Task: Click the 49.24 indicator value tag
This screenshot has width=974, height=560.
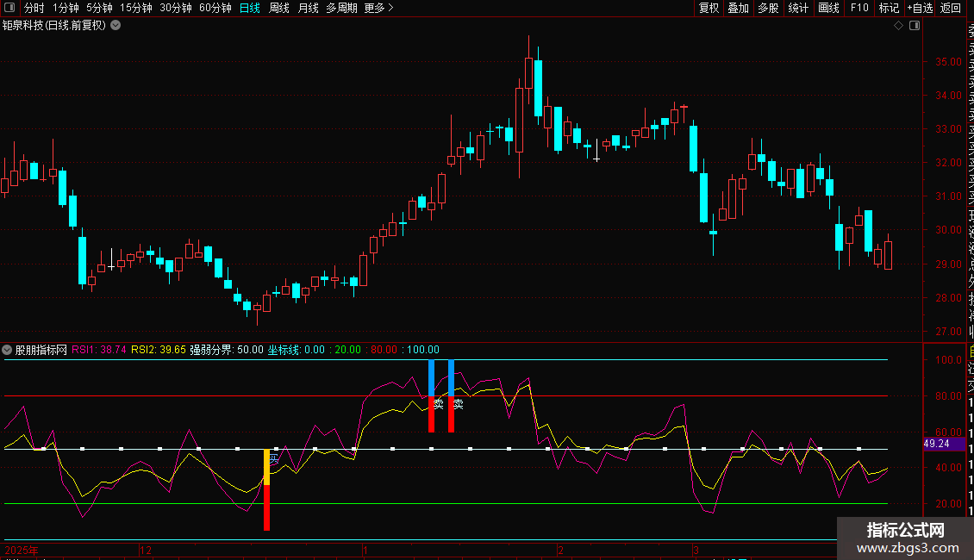Action: pyautogui.click(x=944, y=444)
